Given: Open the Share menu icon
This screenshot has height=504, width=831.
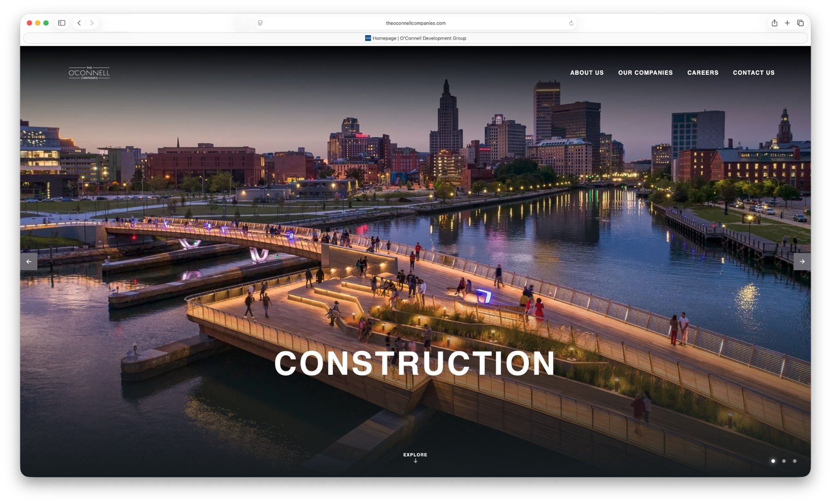Looking at the screenshot, I should [774, 23].
